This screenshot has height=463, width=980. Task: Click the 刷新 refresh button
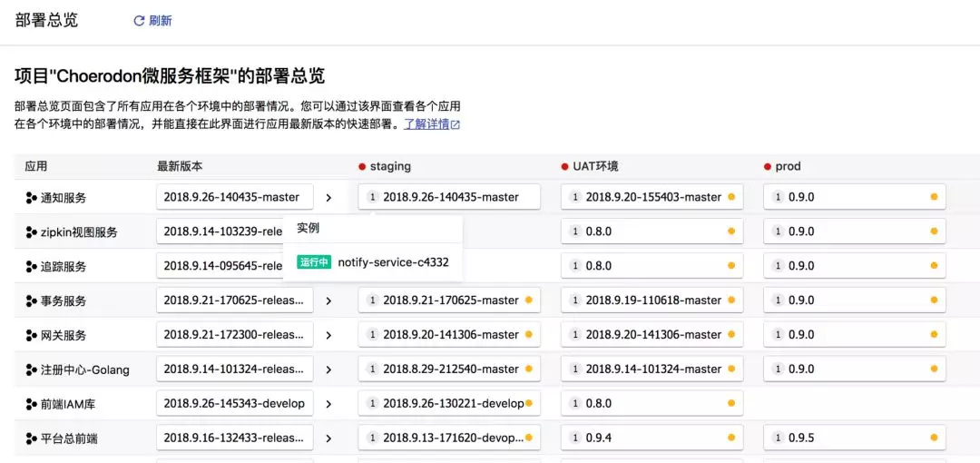(153, 21)
